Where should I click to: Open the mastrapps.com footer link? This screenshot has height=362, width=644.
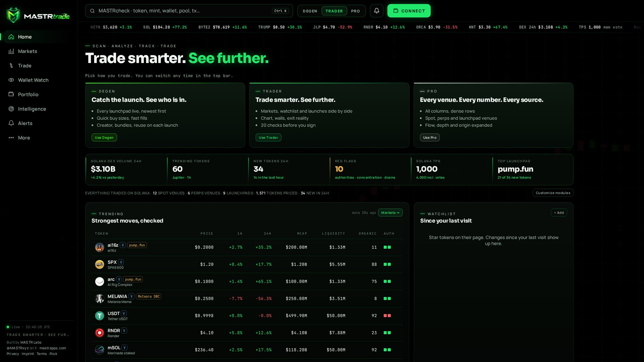click(x=53, y=348)
